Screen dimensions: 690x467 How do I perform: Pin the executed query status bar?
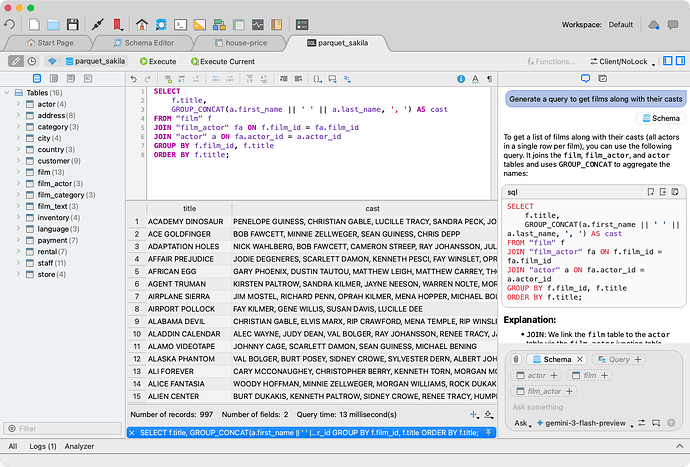click(488, 433)
